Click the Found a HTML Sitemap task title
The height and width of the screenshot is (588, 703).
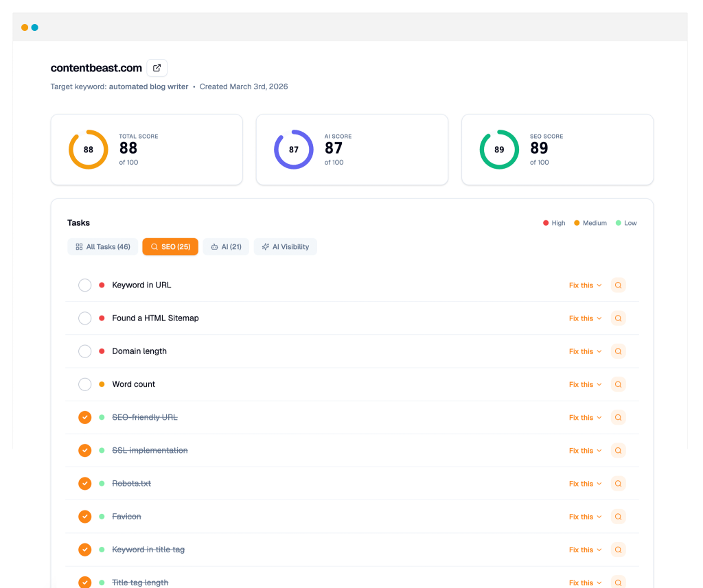[x=155, y=318]
